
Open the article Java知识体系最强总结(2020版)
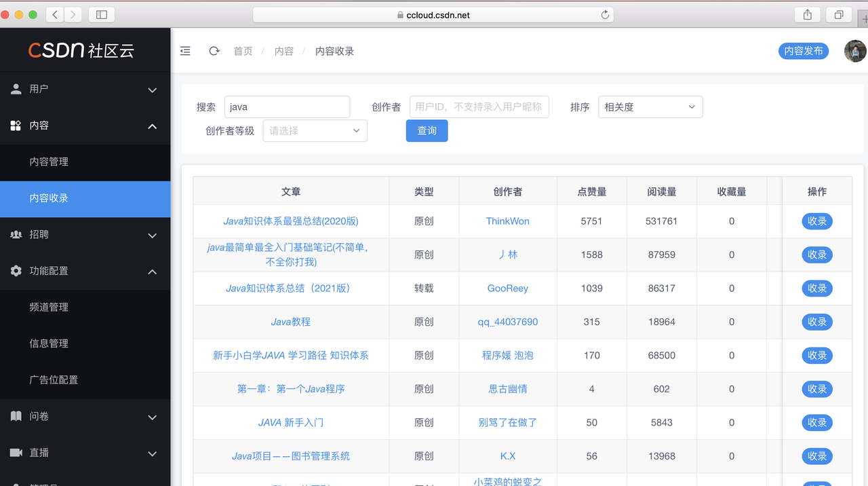(x=291, y=221)
